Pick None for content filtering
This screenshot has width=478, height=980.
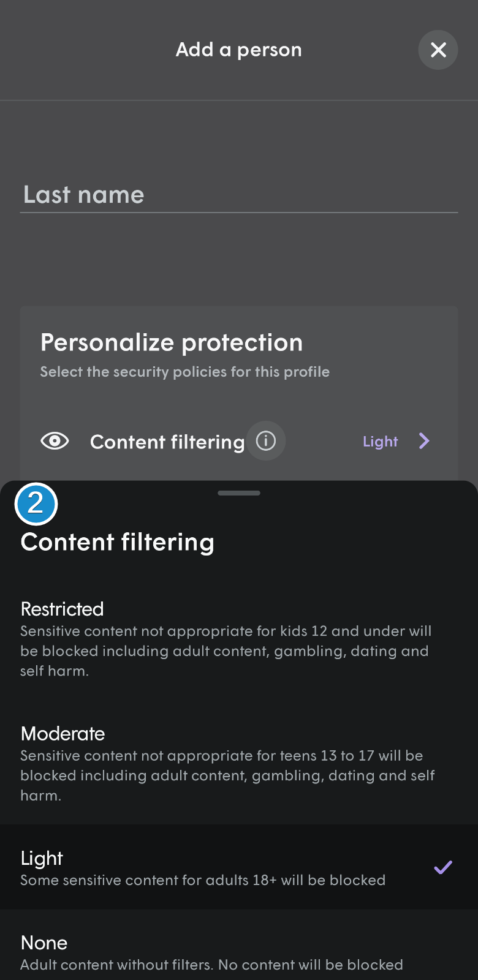pyautogui.click(x=239, y=952)
